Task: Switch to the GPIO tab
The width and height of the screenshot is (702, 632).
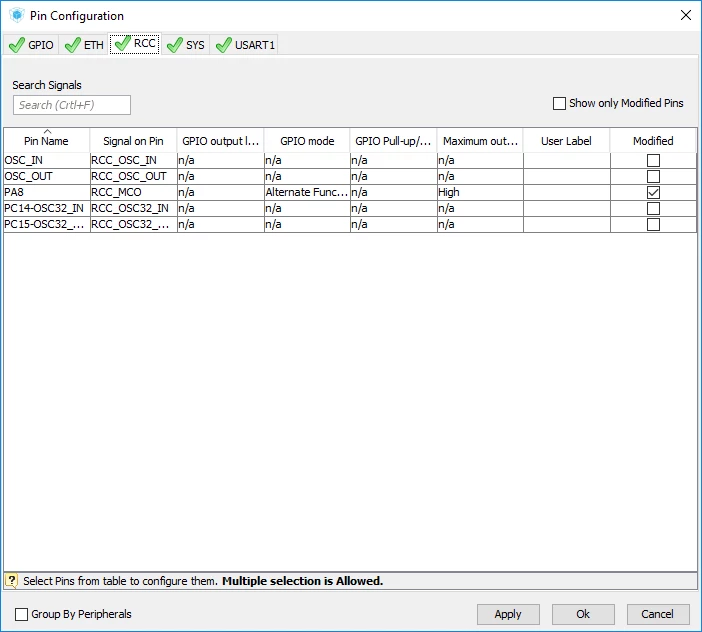Action: point(31,45)
